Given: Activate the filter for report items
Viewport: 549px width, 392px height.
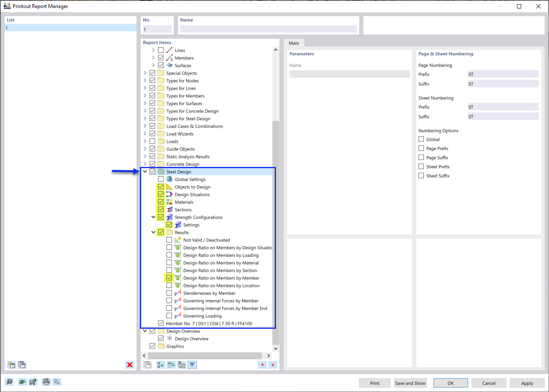Looking at the screenshot, I should click(x=192, y=365).
